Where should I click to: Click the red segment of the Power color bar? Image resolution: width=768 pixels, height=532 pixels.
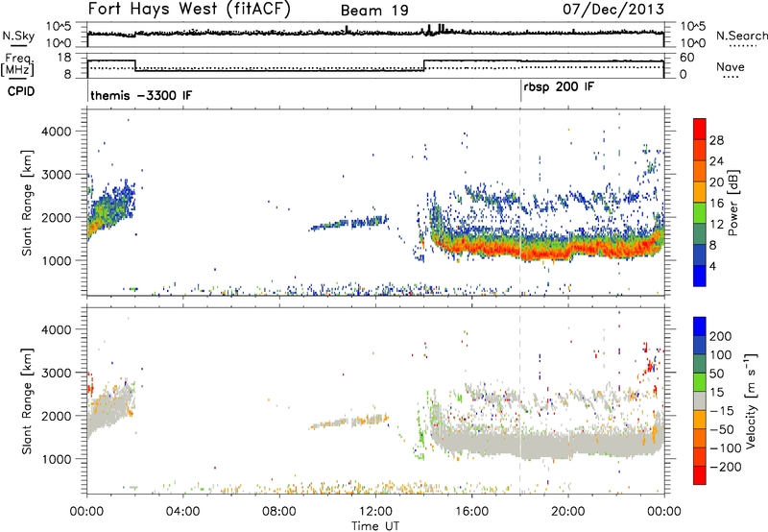(700, 129)
